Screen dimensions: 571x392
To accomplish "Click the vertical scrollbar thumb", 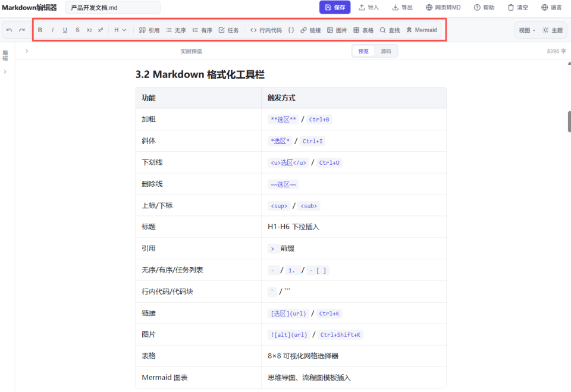I will point(569,121).
